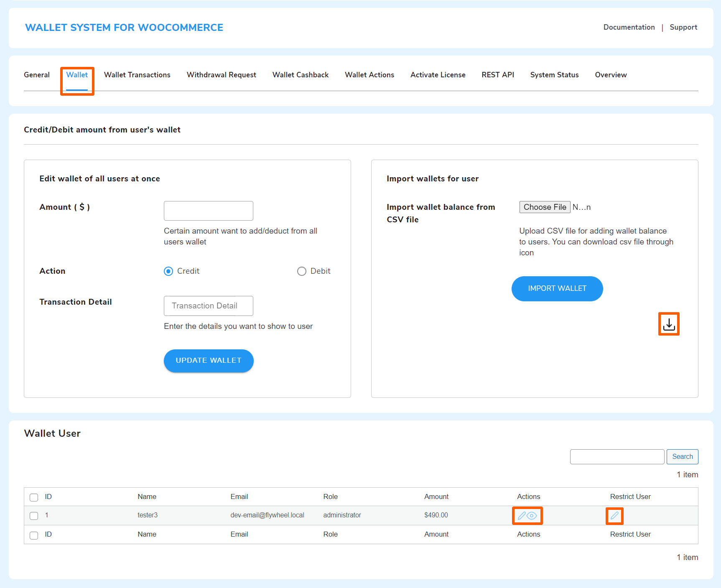Check the checkbox for user tester3
Viewport: 721px width, 588px height.
[x=34, y=516]
